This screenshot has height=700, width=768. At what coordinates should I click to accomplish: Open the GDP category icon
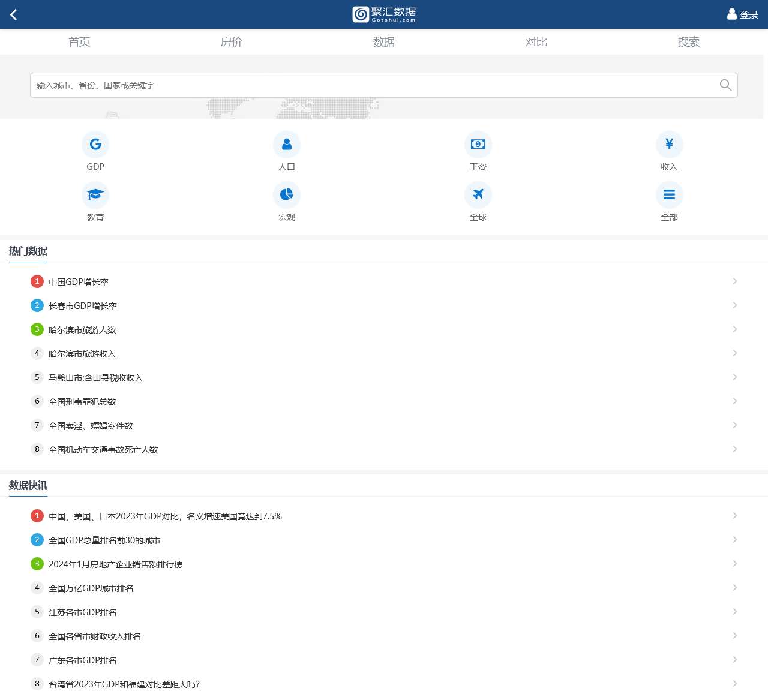click(95, 145)
